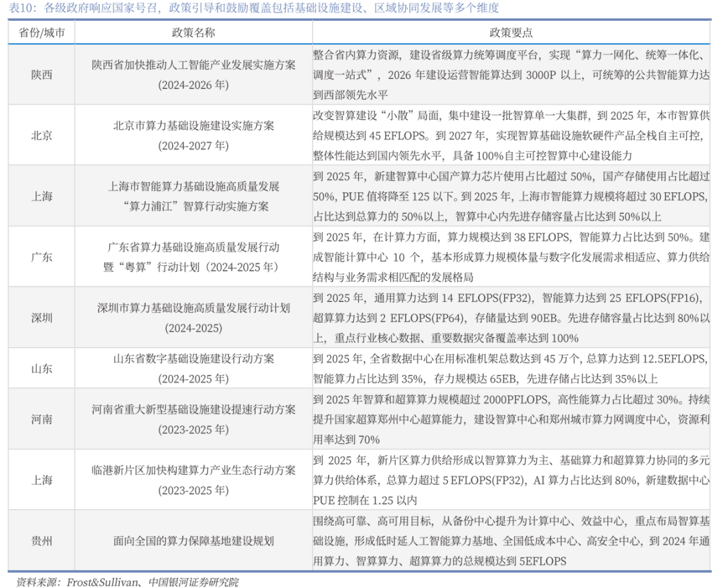Click the 北京 city cell
Image resolution: width=723 pixels, height=588 pixels.
42,135
